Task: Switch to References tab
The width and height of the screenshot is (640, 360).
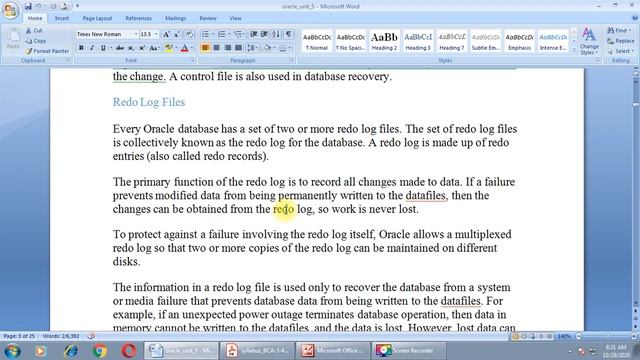Action: pos(138,18)
